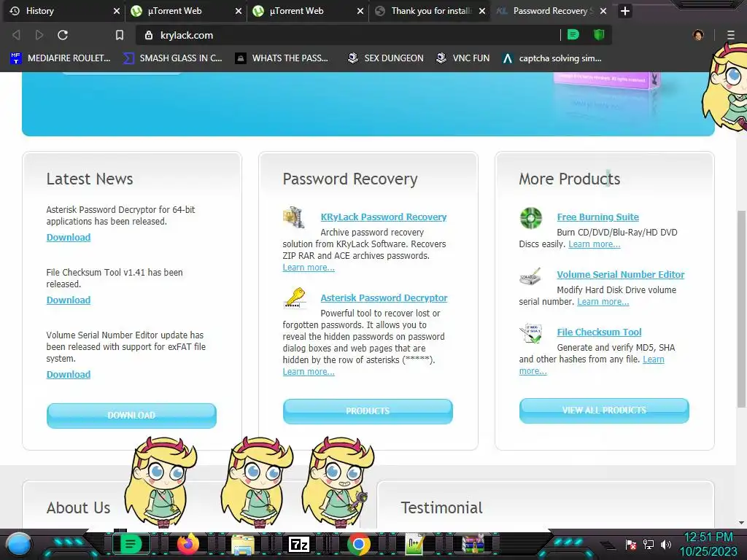Switch to the first µTorrent Web tab
This screenshot has height=560, width=747.
(186, 11)
